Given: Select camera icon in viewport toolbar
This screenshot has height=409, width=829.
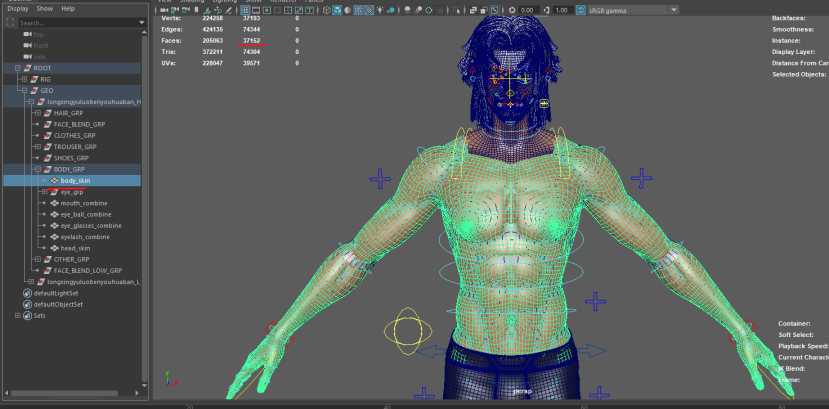Looking at the screenshot, I should pyautogui.click(x=166, y=10).
